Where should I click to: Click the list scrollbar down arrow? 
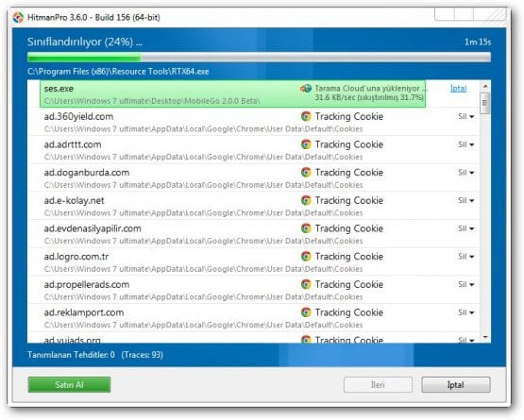[x=485, y=337]
